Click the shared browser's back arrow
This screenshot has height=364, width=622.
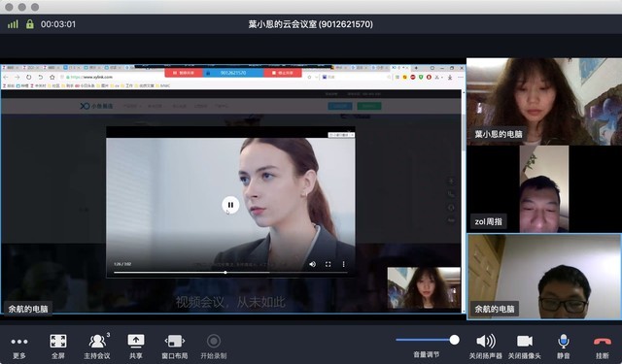[x=6, y=78]
